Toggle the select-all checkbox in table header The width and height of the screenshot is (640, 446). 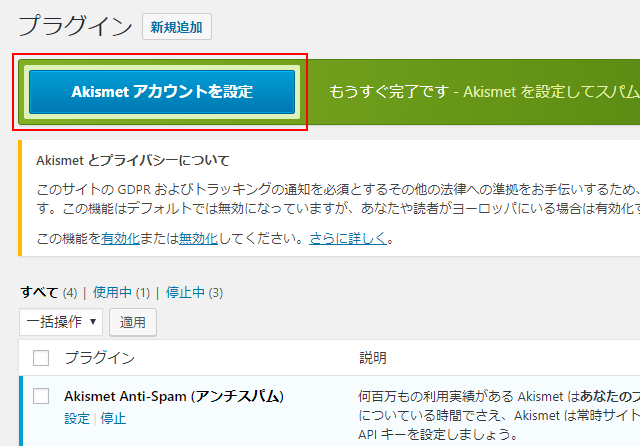pyautogui.click(x=41, y=358)
